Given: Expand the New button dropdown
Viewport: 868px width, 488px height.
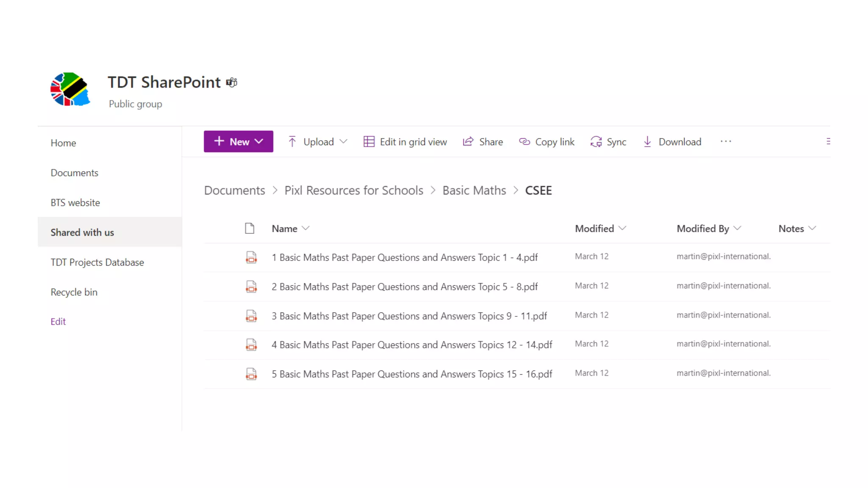Looking at the screenshot, I should (x=259, y=141).
